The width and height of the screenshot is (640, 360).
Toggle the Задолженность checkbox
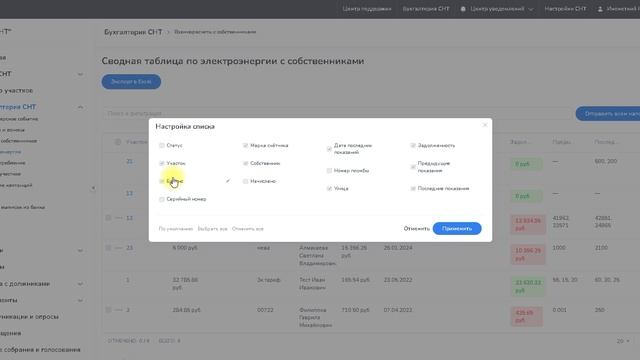point(413,145)
